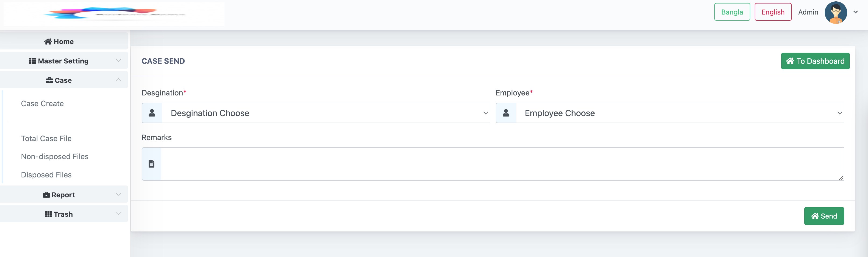Click the document icon beside Remarks field
This screenshot has width=868, height=257.
(x=151, y=164)
